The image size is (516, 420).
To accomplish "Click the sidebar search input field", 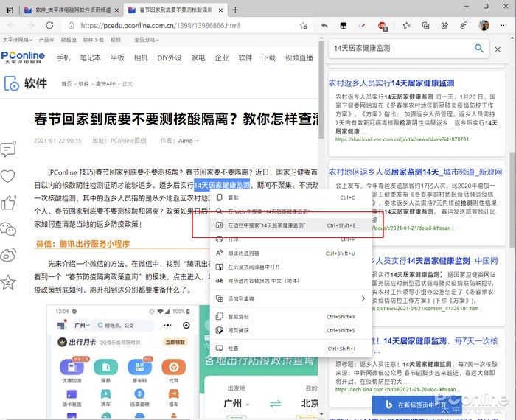I will 398,48.
